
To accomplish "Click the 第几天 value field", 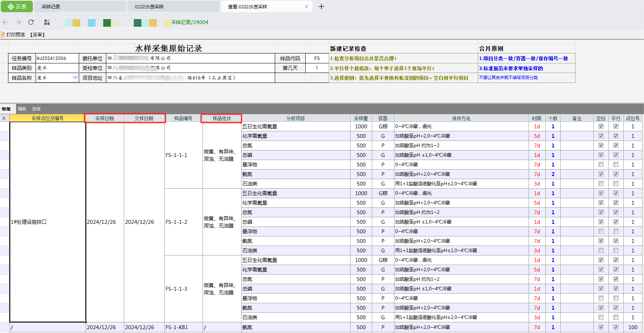I will pos(317,68).
